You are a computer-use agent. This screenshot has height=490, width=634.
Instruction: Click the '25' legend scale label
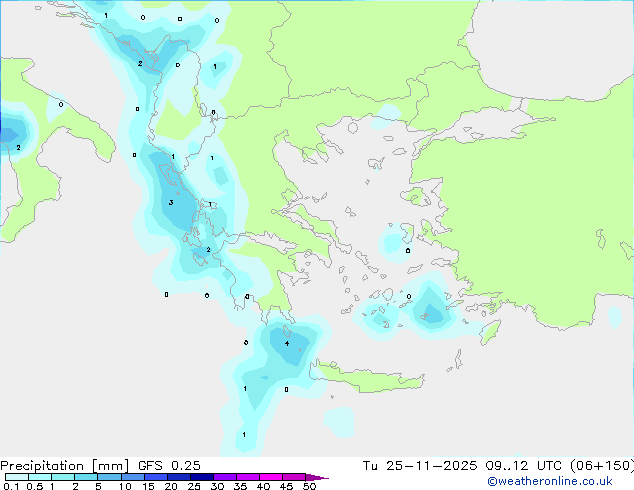[x=194, y=486]
